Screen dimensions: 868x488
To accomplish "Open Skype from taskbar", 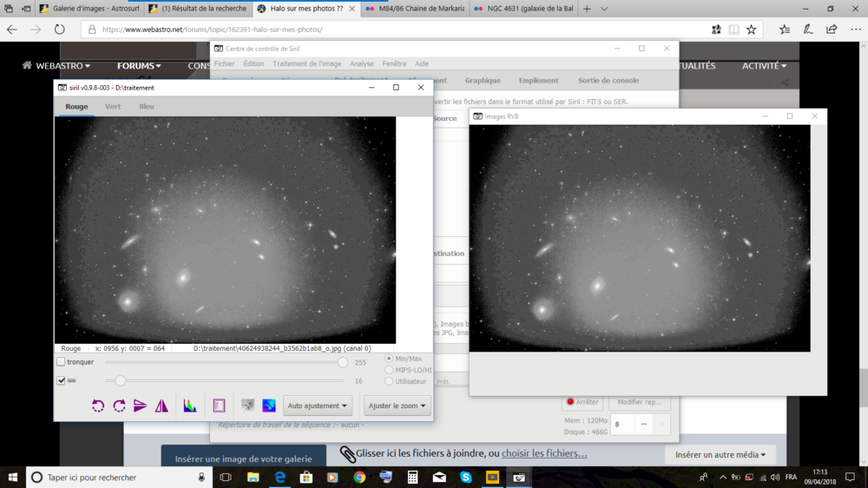I will click(465, 477).
